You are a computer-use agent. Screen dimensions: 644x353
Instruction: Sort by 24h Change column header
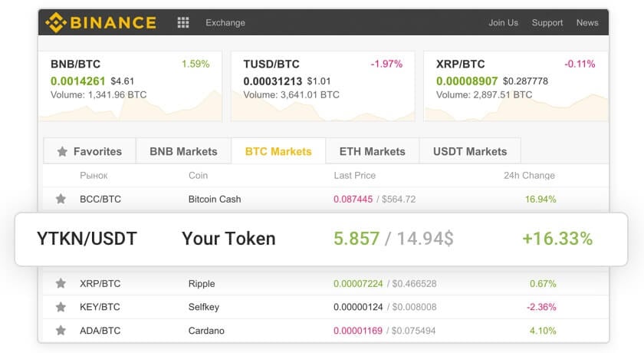point(529,176)
